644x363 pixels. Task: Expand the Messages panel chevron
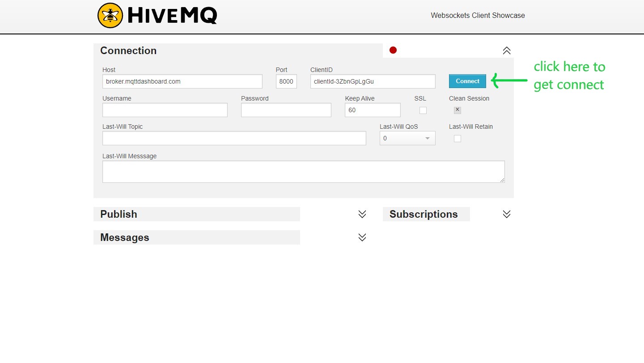tap(362, 237)
